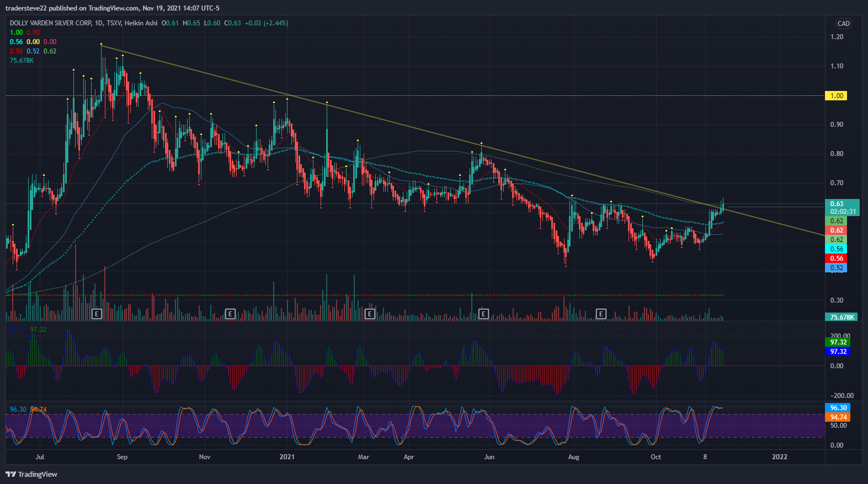Screen dimensions: 868x484
Task: Click the orange 94.74 stochastic scale label
Action: pos(838,417)
